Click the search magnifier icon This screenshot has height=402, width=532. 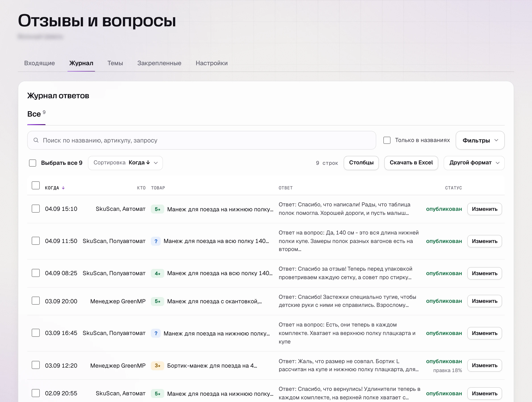pyautogui.click(x=36, y=140)
